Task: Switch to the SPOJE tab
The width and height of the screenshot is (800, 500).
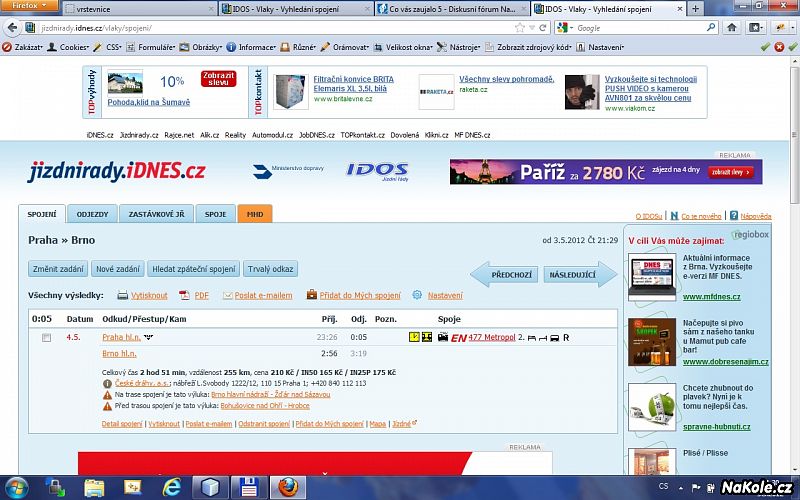Action: [x=215, y=214]
